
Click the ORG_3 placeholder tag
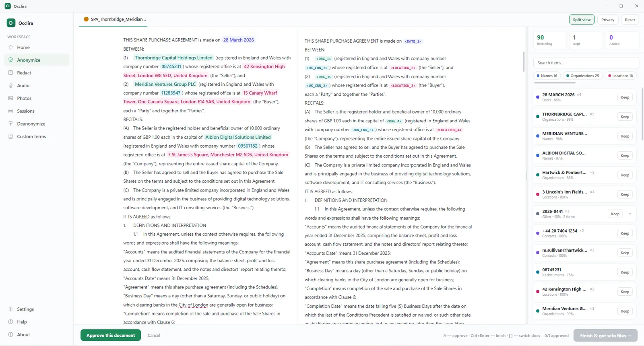[x=323, y=77]
